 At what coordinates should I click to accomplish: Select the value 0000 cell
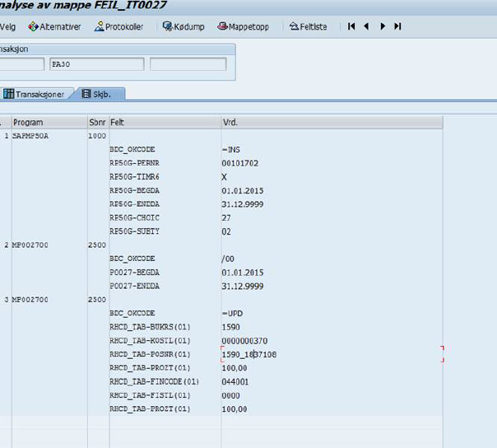click(230, 395)
